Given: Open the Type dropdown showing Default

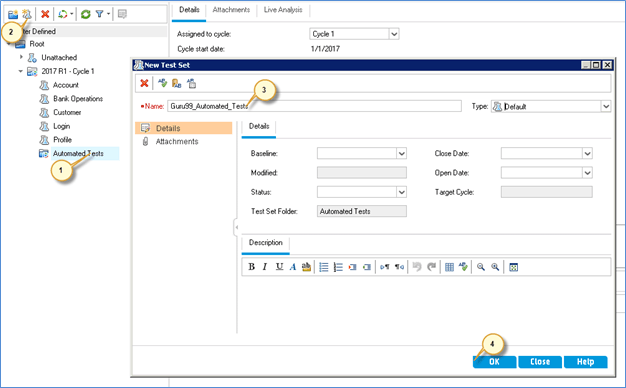Looking at the screenshot, I should click(x=606, y=106).
